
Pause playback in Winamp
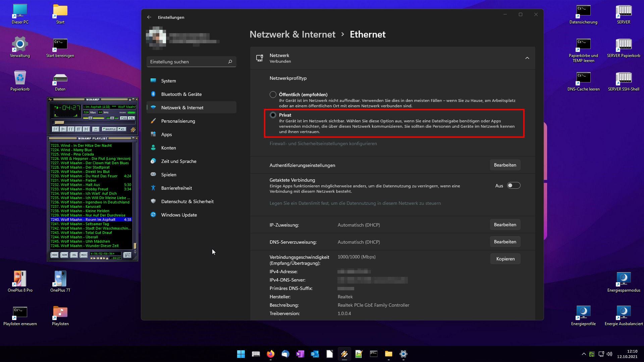tap(71, 129)
